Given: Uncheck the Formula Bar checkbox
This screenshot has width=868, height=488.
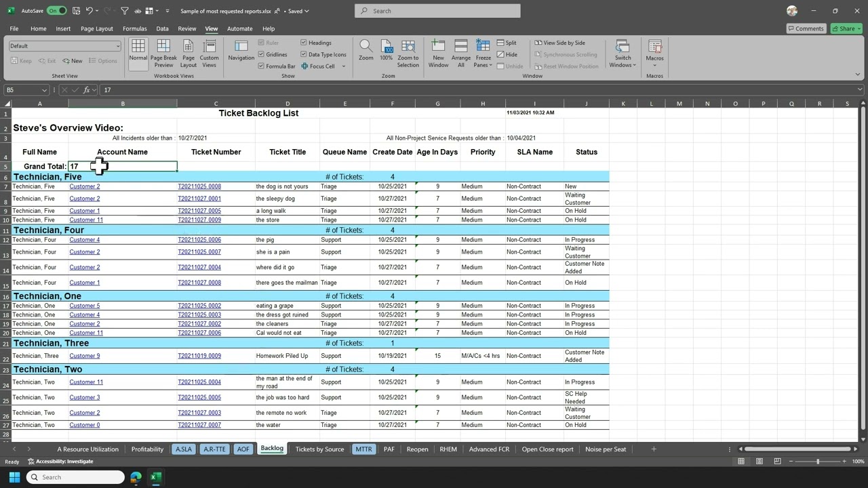Looking at the screenshot, I should 261,66.
